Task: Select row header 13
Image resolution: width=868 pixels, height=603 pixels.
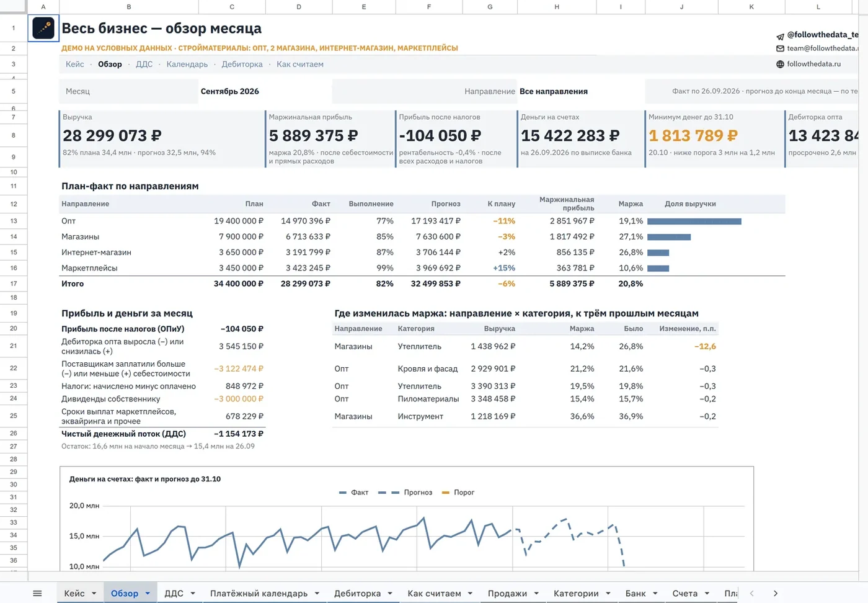Action: [x=13, y=221]
